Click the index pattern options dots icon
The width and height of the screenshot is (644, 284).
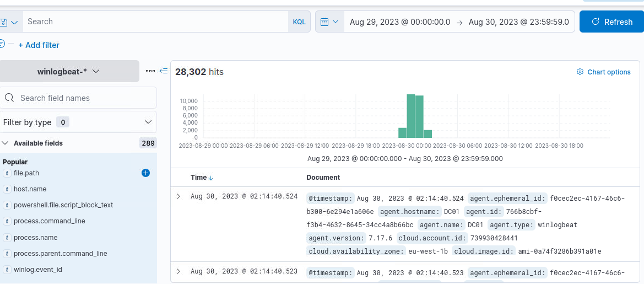(150, 71)
